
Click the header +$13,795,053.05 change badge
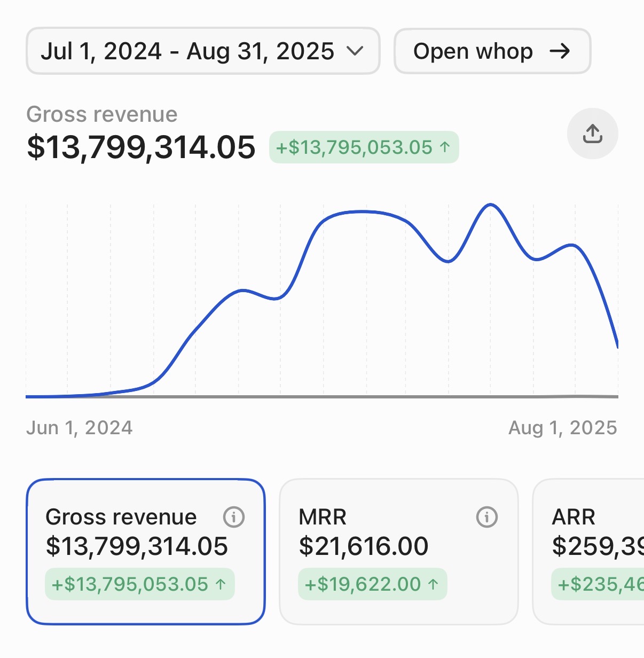[x=363, y=147]
